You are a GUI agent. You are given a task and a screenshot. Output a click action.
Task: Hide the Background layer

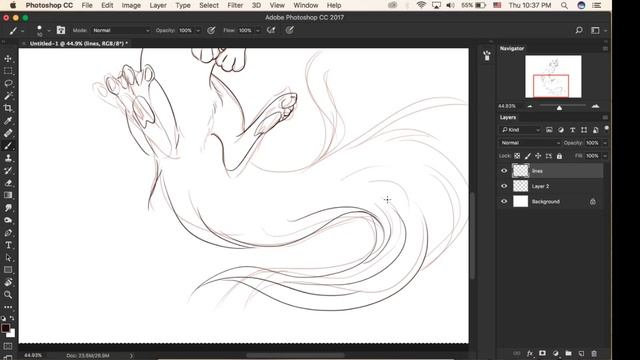coord(504,201)
